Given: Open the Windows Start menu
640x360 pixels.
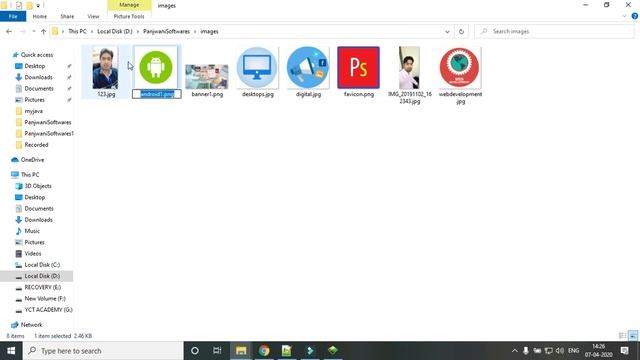Looking at the screenshot, I should click(x=11, y=351).
